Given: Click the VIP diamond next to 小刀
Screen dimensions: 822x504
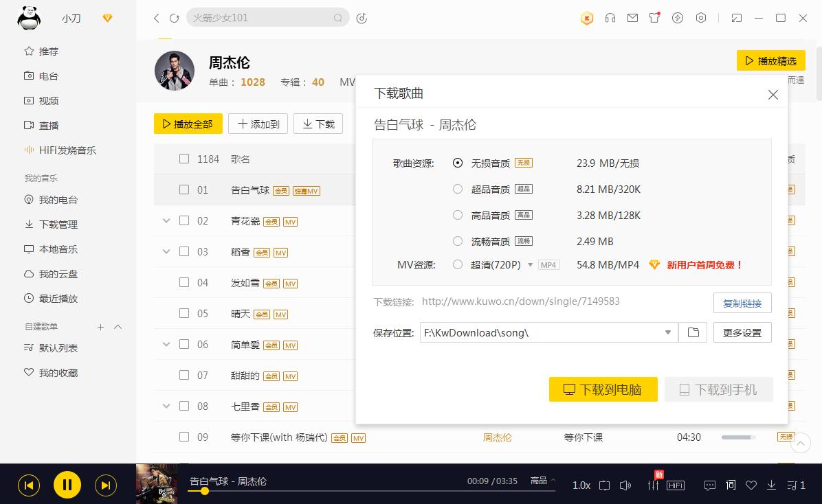Looking at the screenshot, I should coord(107,19).
